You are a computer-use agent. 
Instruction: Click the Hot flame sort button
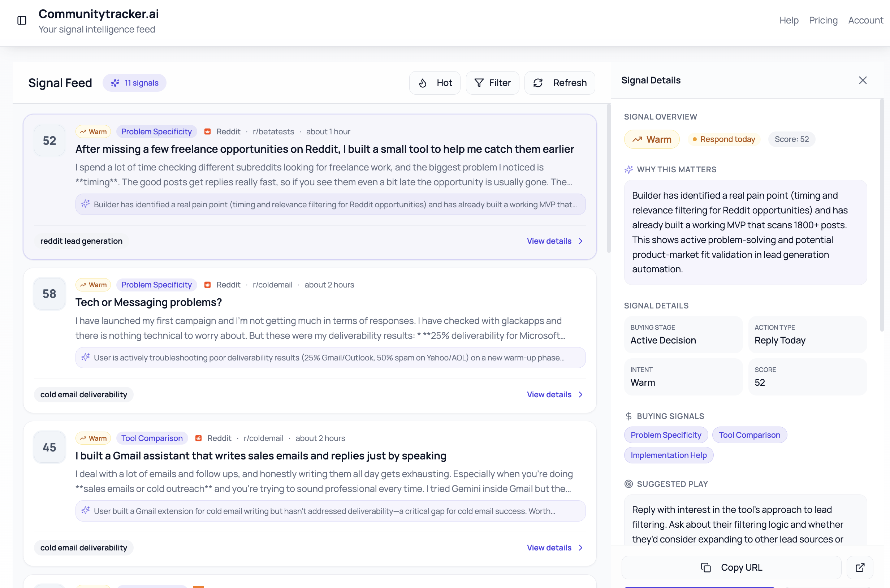(x=434, y=83)
